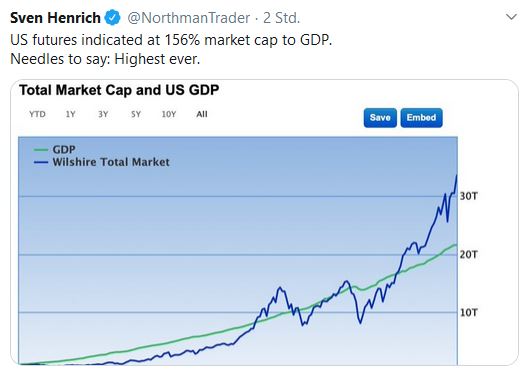Show the 10Y chart range
Image resolution: width=531 pixels, height=376 pixels.
[x=169, y=114]
